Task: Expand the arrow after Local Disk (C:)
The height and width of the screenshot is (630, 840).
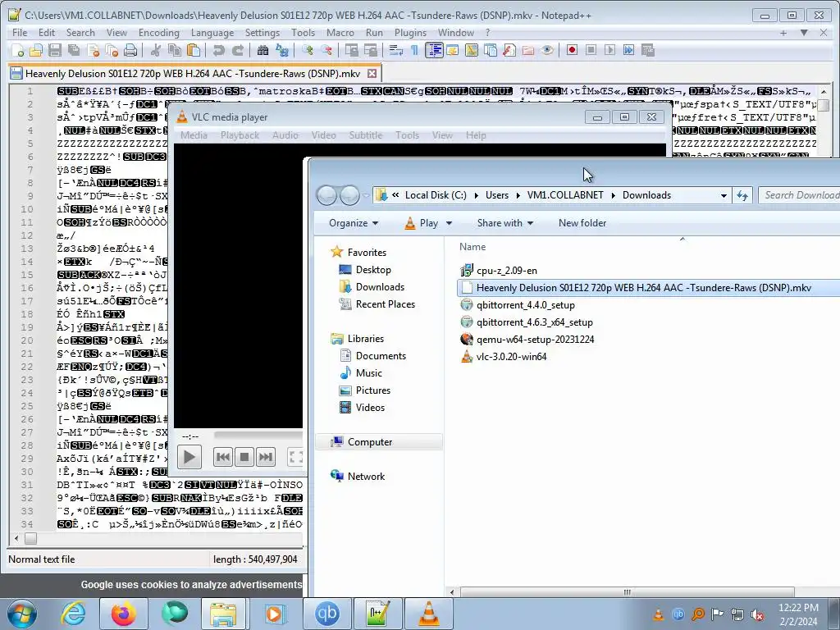Action: [477, 195]
